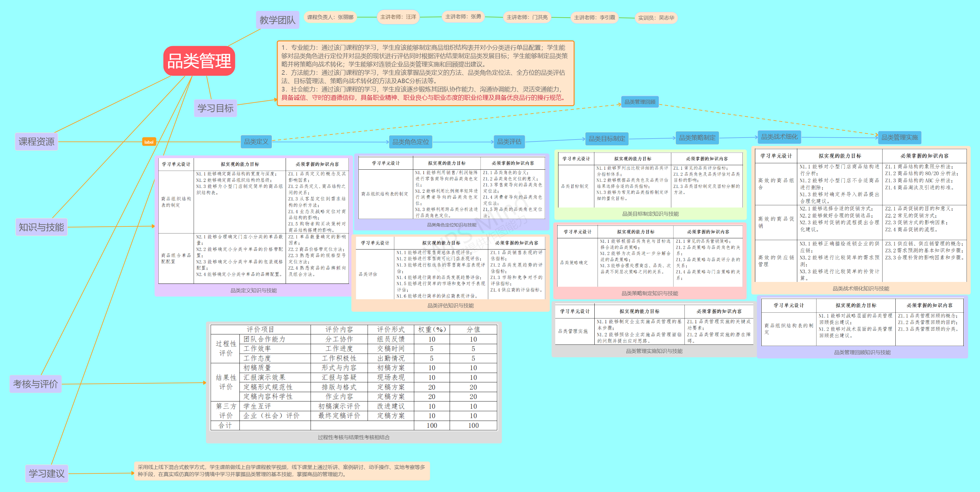
Task: Select the 品类角色定位 topic node
Action: tap(410, 142)
